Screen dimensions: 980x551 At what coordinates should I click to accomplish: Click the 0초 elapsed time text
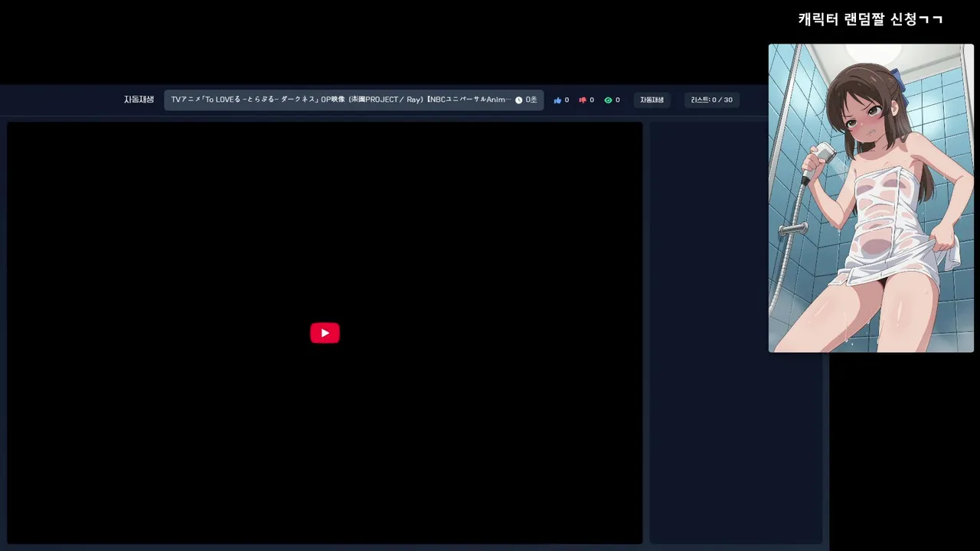(531, 100)
